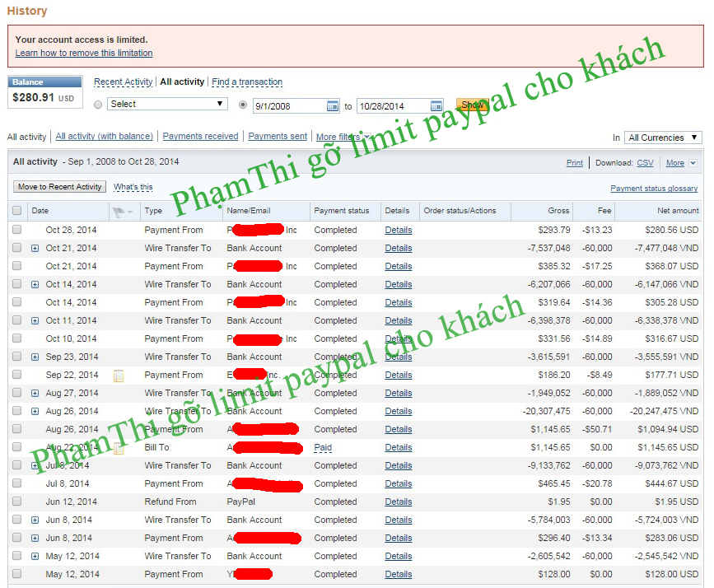The image size is (714, 588).
Task: Click the PayPal name in refund row
Action: pos(241,502)
